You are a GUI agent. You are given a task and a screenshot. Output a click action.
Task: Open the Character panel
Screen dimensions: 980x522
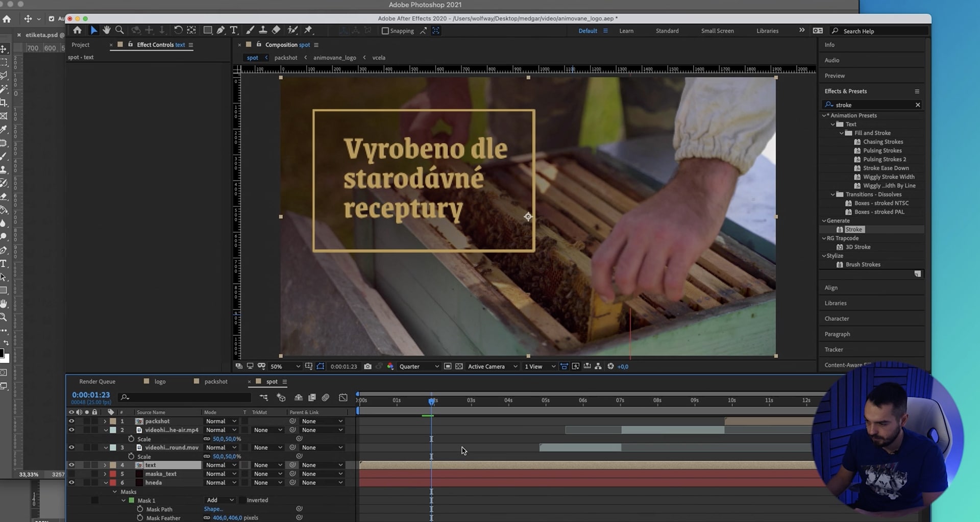click(x=837, y=319)
